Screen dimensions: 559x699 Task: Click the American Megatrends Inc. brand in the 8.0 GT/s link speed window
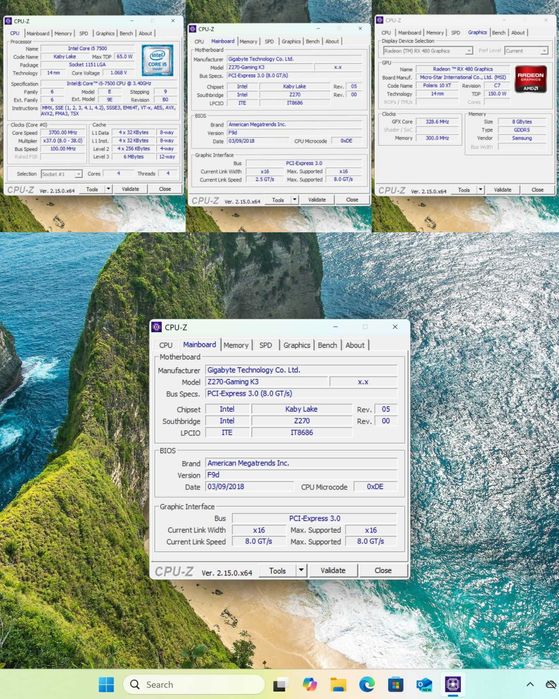(x=301, y=463)
